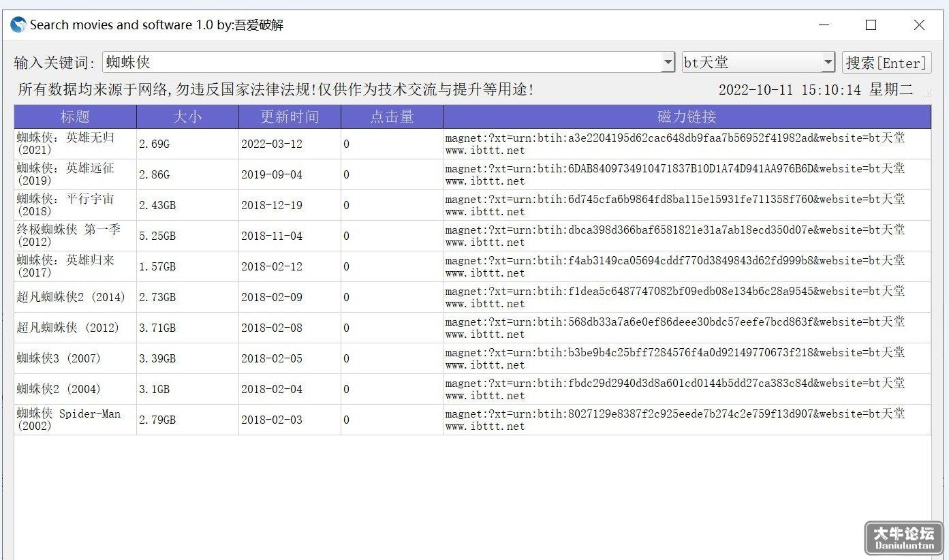Sort by the 大小 column header
The image size is (949, 560).
pos(187,116)
